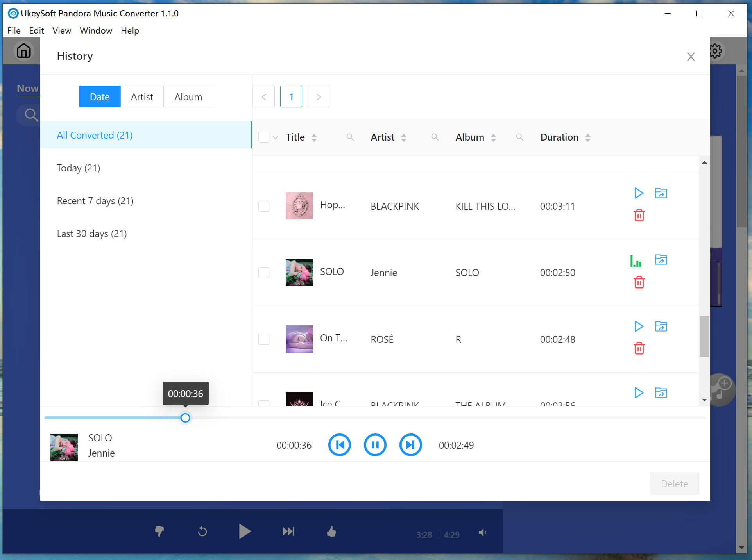Screen dimensions: 752x560
Task: Toggle checkbox for ROSÉ On T... track
Action: [x=264, y=339]
